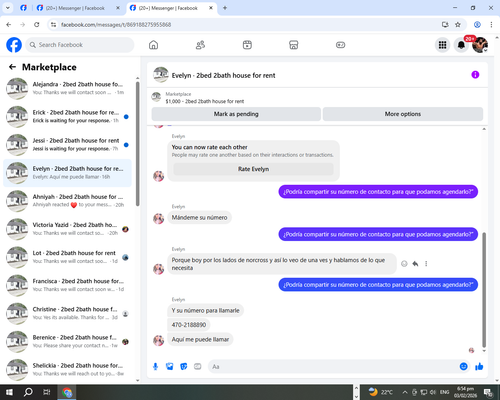Click Chrome icon in the taskbar
The image size is (500, 400).
point(67,392)
